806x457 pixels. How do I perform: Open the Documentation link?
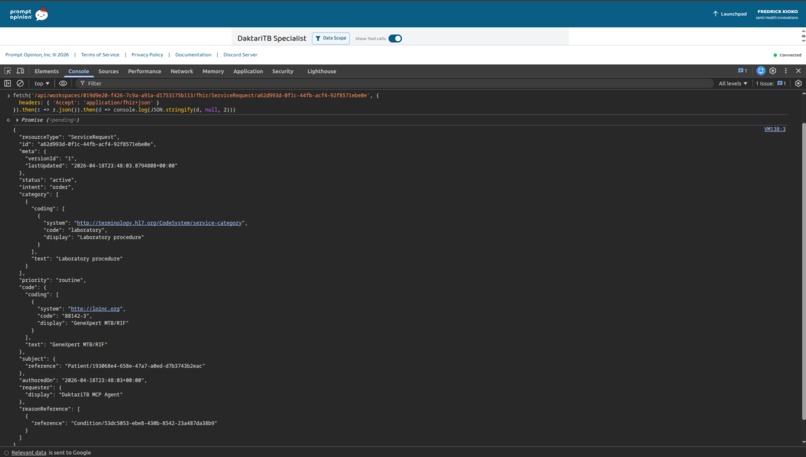[193, 54]
